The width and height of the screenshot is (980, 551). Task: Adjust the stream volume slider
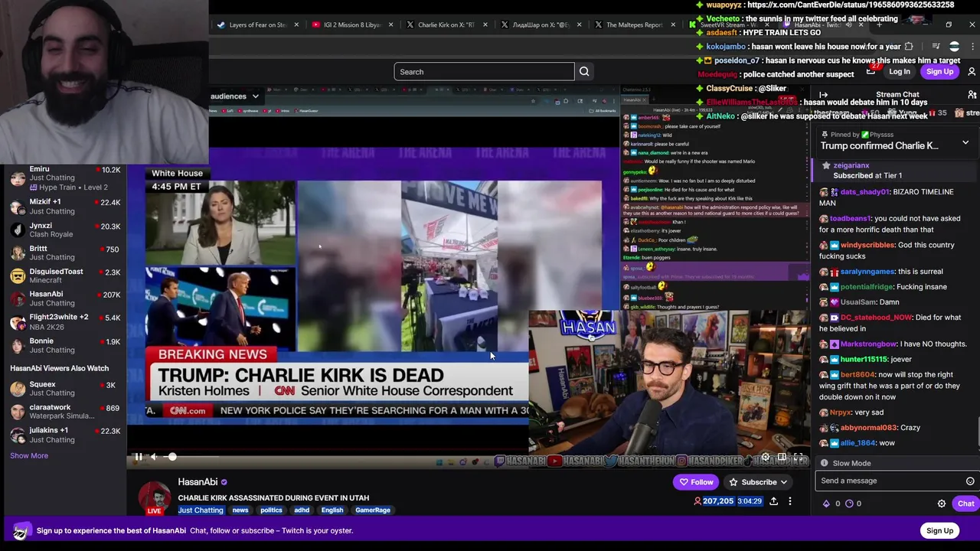click(x=191, y=457)
